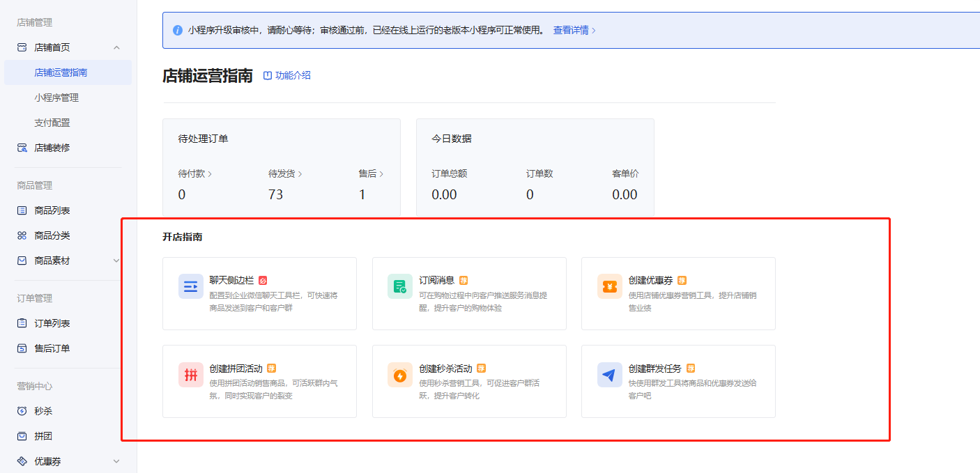Click the 售后订单 sidebar icon

pyautogui.click(x=22, y=348)
